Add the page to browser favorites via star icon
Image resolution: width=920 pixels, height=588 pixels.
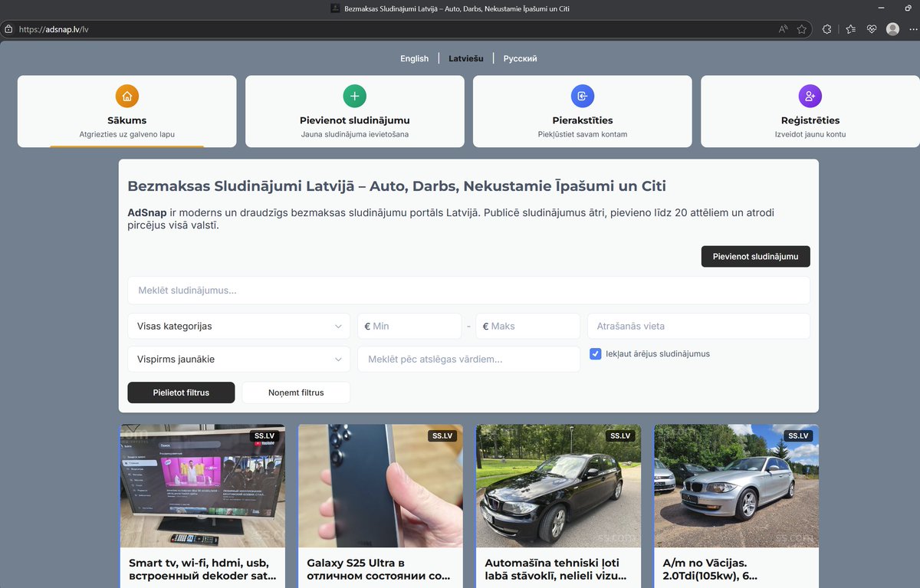(x=802, y=28)
